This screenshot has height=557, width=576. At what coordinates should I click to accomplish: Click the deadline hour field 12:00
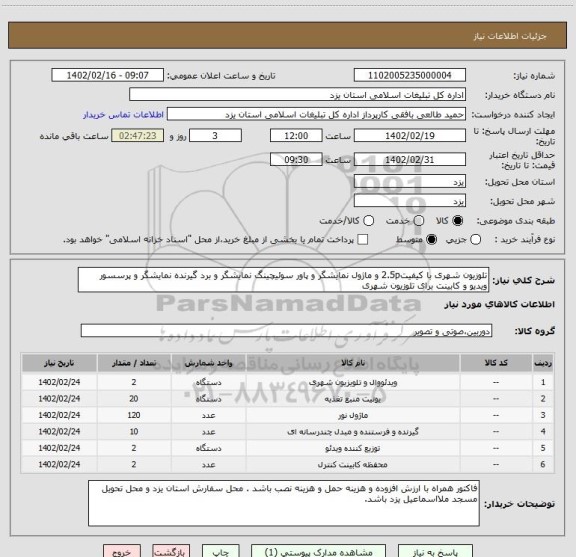pos(296,136)
